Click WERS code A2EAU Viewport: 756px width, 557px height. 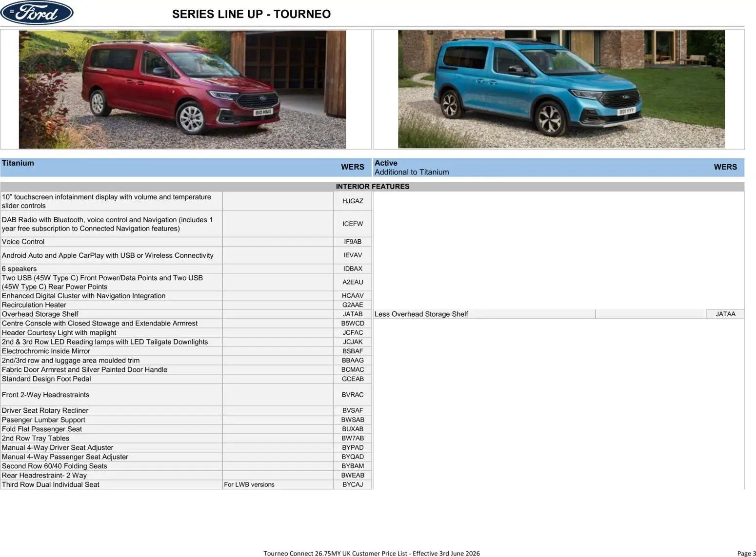353,282
